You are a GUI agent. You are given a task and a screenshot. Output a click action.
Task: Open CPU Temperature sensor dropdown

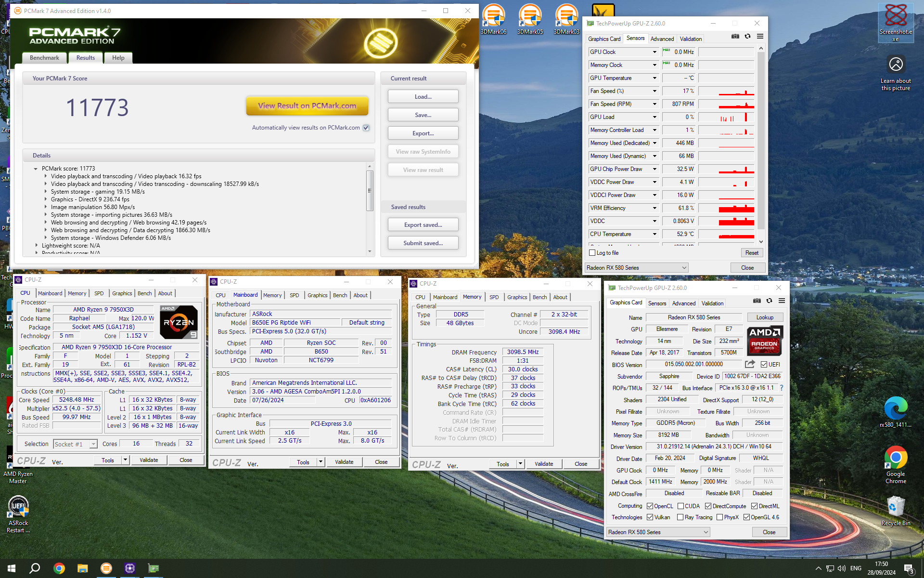pos(654,234)
